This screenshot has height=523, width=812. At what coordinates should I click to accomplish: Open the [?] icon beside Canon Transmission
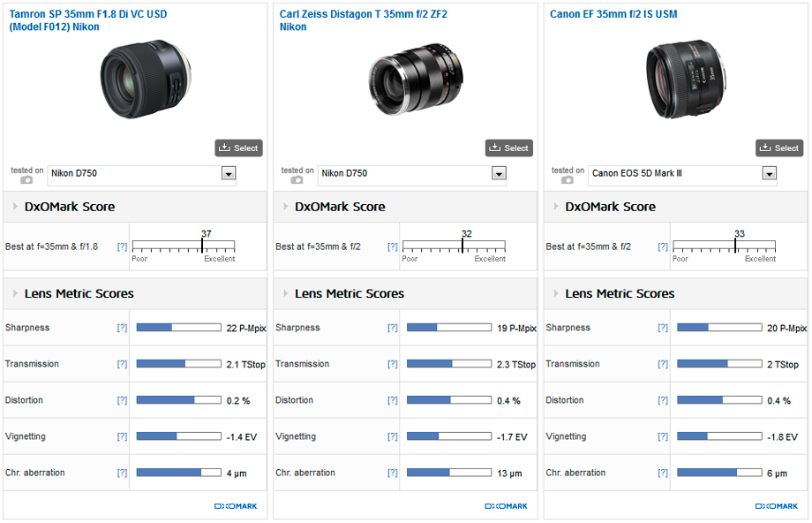pos(662,363)
